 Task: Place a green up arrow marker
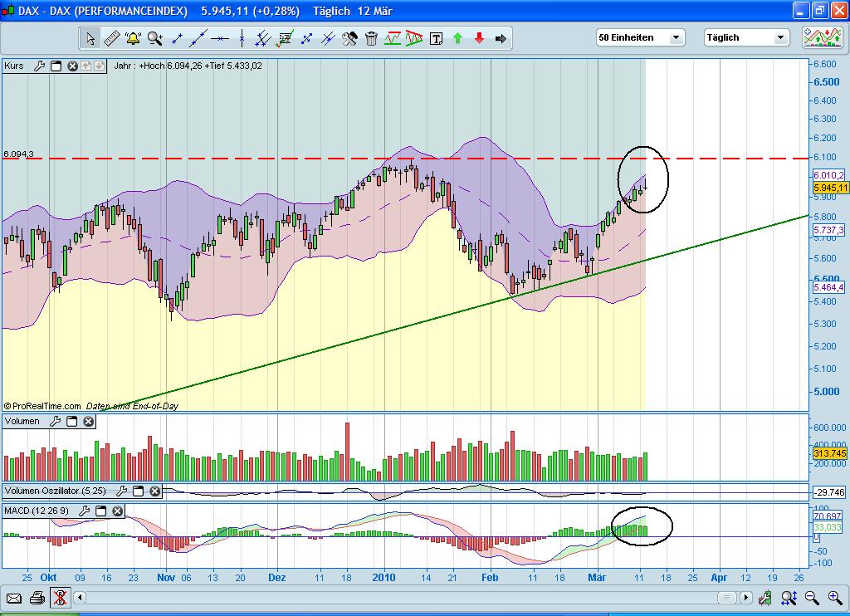pyautogui.click(x=457, y=38)
